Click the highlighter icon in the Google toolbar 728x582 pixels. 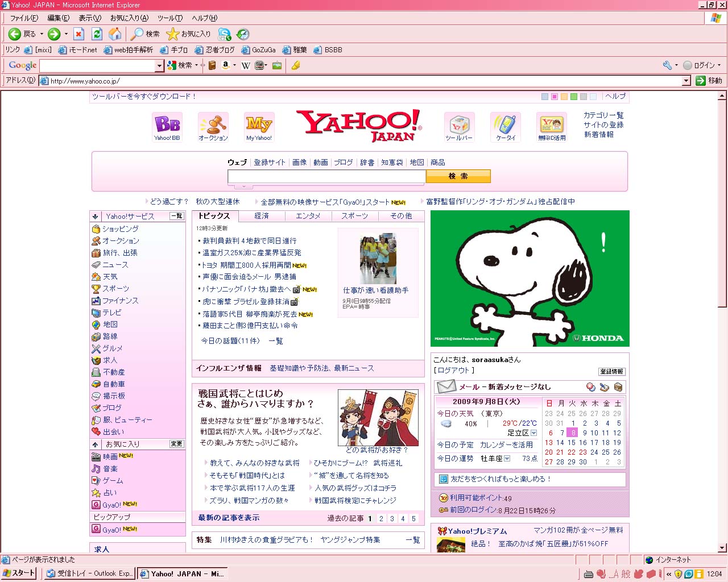pyautogui.click(x=295, y=65)
